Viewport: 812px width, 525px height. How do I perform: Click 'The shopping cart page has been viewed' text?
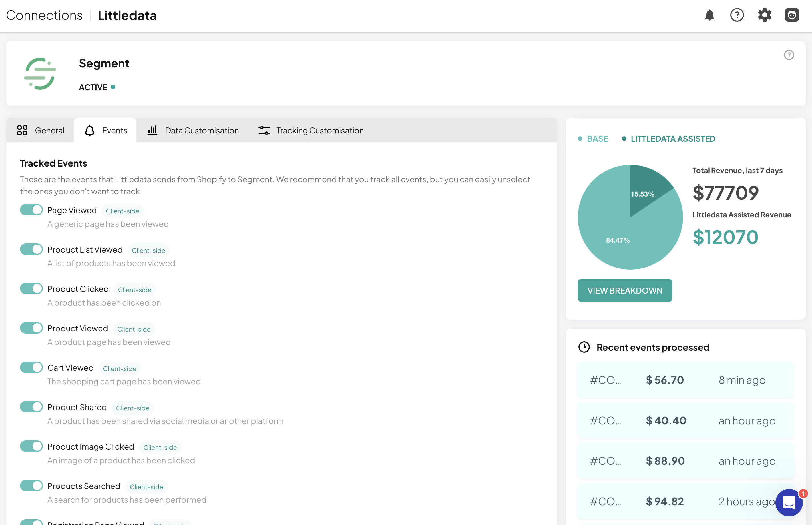click(x=124, y=382)
